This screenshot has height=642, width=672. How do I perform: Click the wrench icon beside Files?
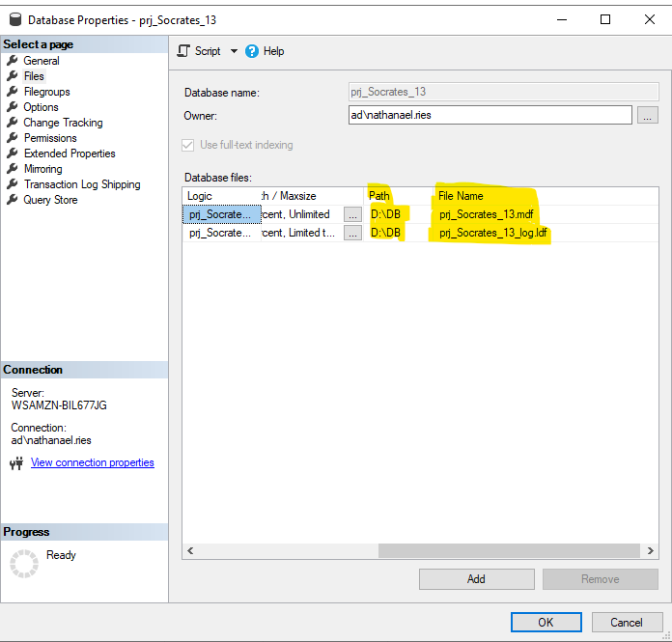click(x=13, y=76)
